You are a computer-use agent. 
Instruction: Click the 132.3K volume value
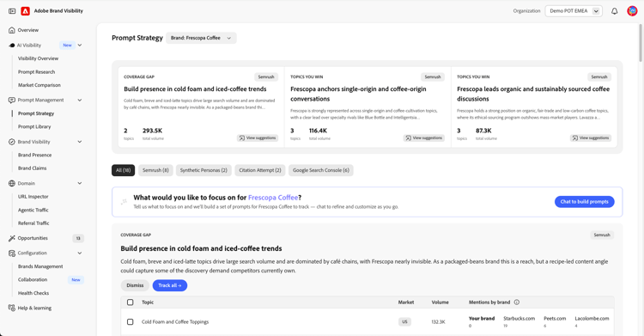click(x=438, y=322)
